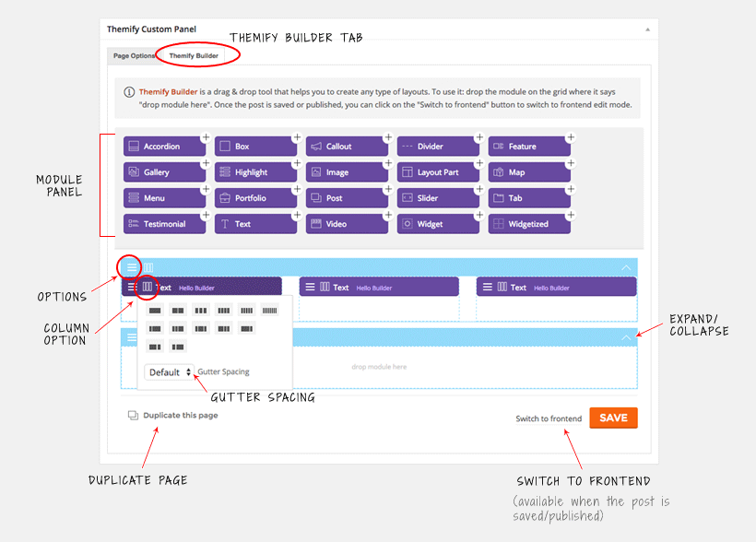Screen dimensions: 756x542
Task: Choose the six equal columns layout
Action: point(270,311)
